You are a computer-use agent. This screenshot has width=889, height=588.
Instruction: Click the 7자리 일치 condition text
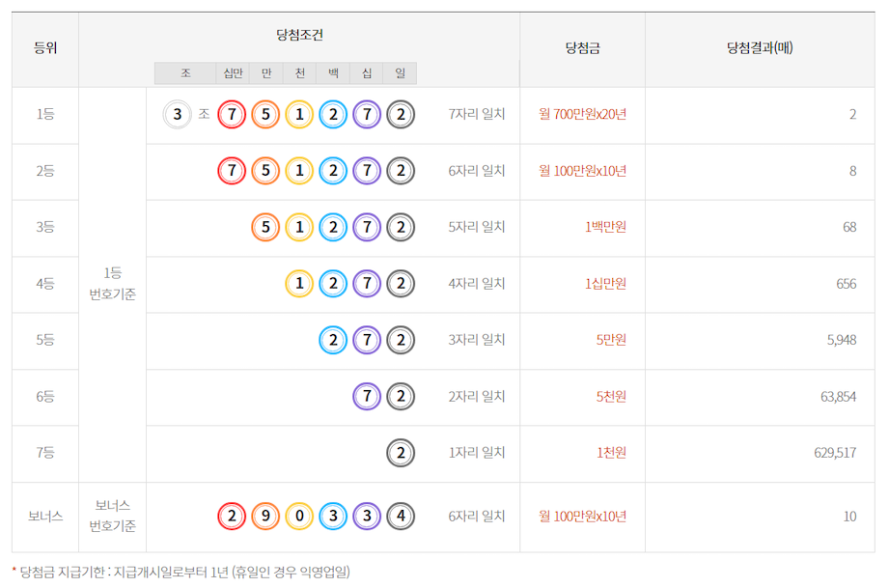tap(477, 115)
